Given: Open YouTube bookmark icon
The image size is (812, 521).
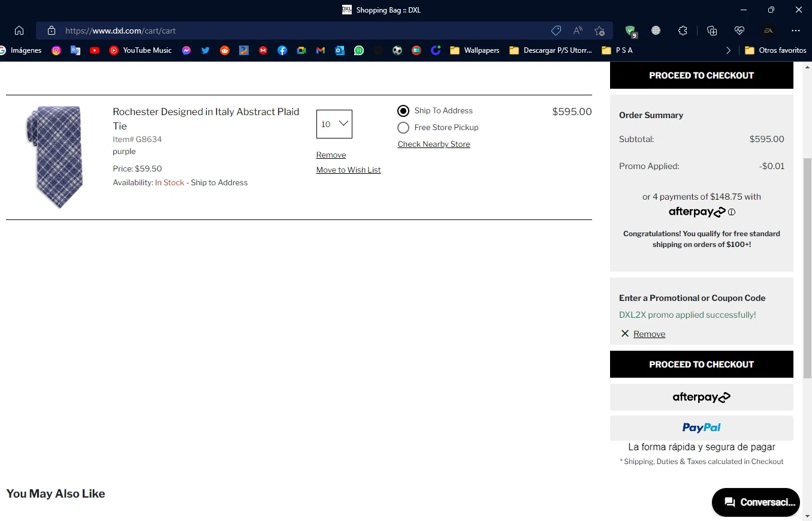Looking at the screenshot, I should 95,50.
